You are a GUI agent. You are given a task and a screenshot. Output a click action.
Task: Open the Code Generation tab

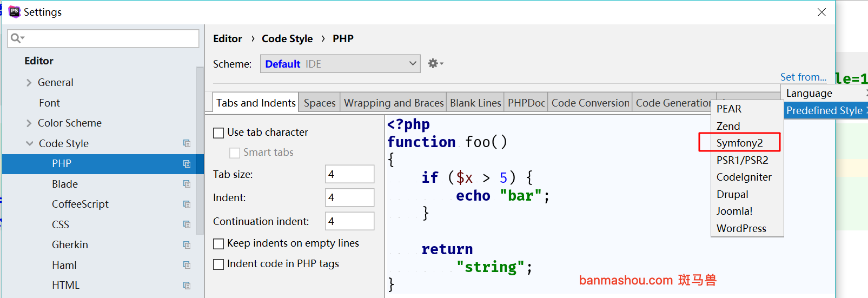[673, 103]
